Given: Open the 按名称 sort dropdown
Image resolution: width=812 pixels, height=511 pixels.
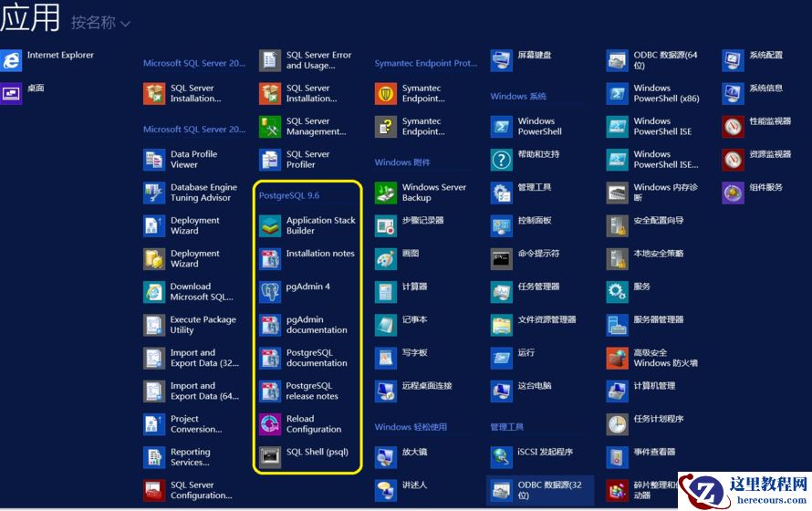Looking at the screenshot, I should (100, 23).
